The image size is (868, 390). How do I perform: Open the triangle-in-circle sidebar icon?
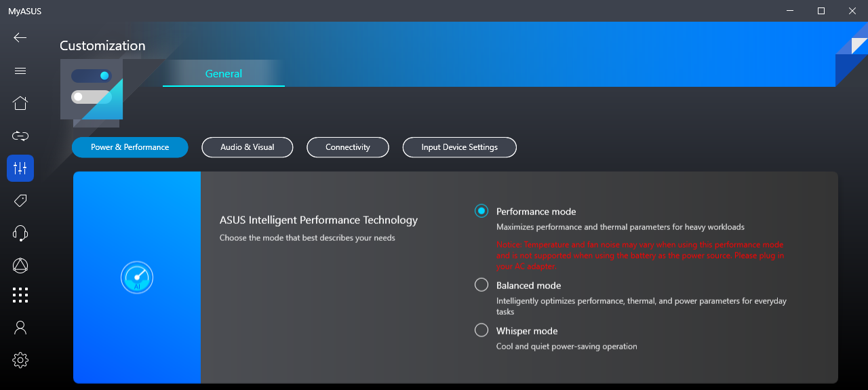20,265
